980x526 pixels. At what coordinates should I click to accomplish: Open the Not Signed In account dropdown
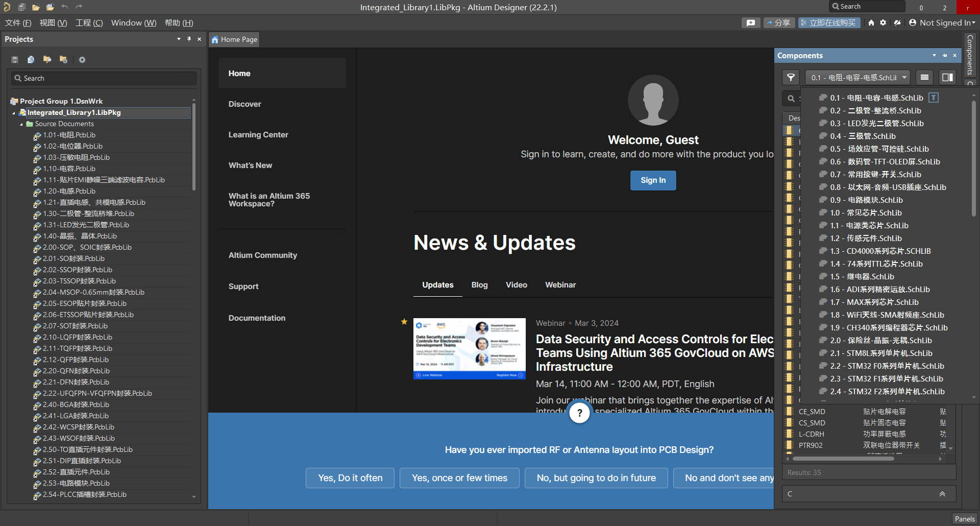click(942, 23)
